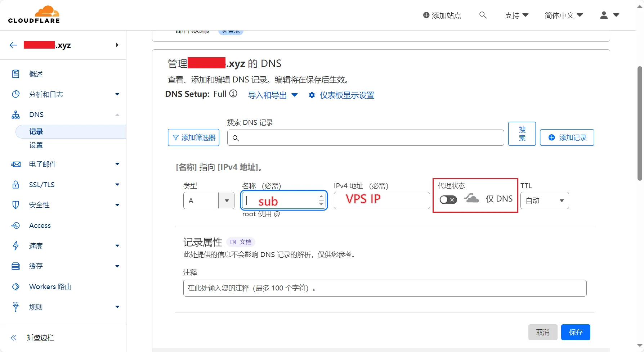Screen dimensions: 644x352
Task: Click the 规则 funnel filter icon
Action: click(15, 307)
